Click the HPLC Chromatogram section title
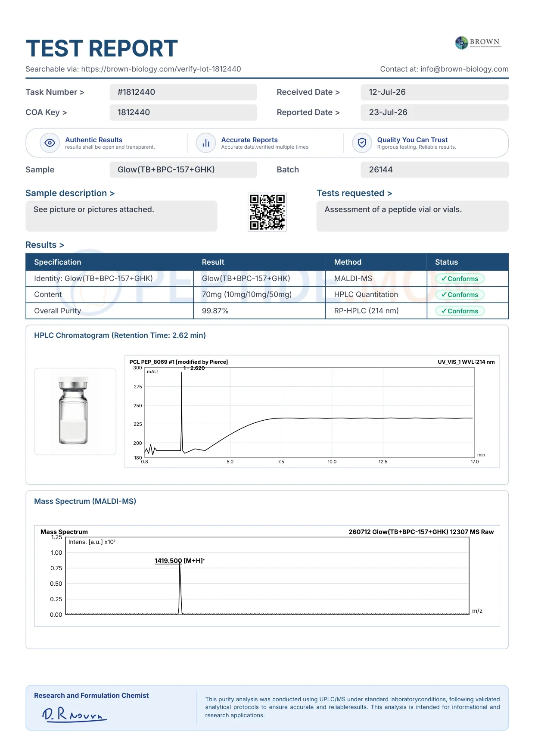This screenshot has height=756, width=535. click(x=120, y=335)
